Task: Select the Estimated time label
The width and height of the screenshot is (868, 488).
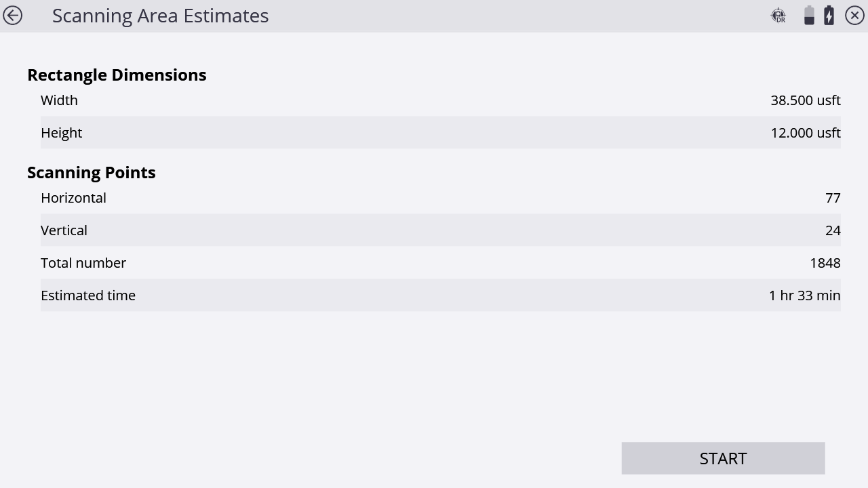Action: (88, 296)
